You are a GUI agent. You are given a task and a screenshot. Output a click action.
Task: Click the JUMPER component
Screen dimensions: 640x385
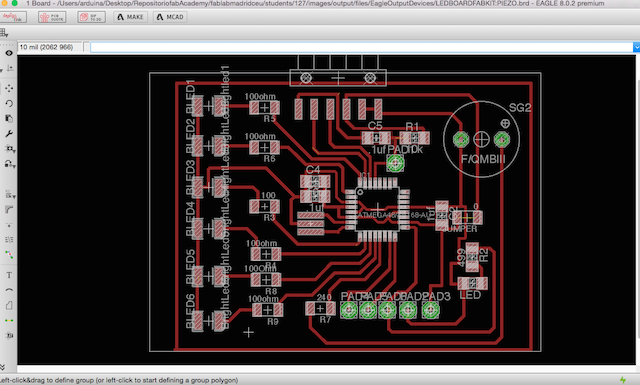tap(467, 218)
